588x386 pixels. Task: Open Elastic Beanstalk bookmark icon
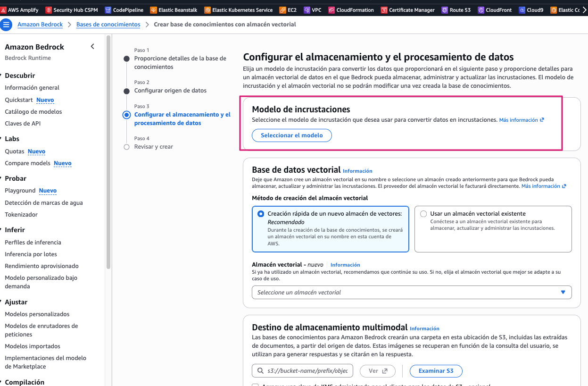[153, 10]
